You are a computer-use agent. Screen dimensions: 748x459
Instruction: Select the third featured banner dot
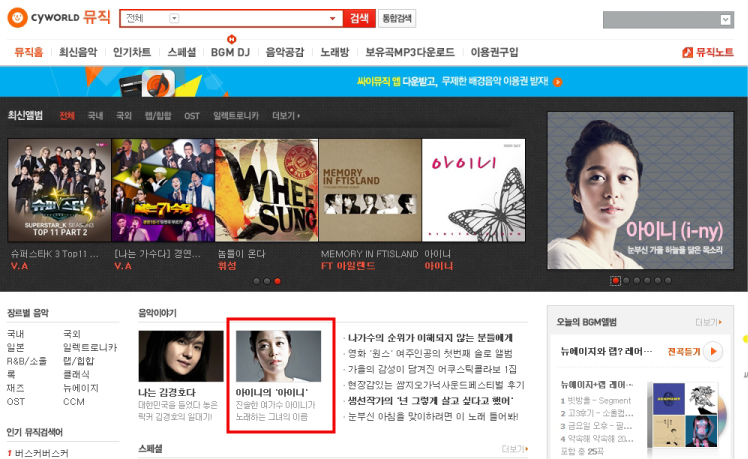coord(637,281)
